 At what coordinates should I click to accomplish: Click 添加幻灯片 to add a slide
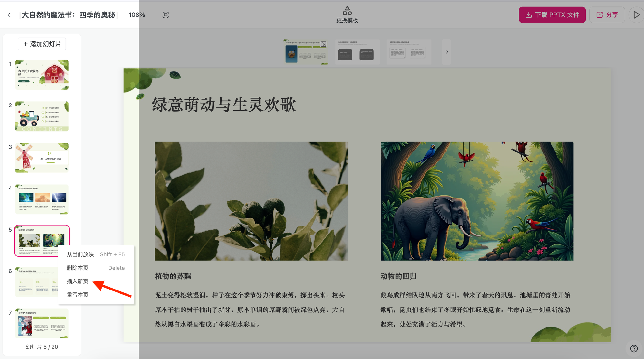click(x=42, y=44)
